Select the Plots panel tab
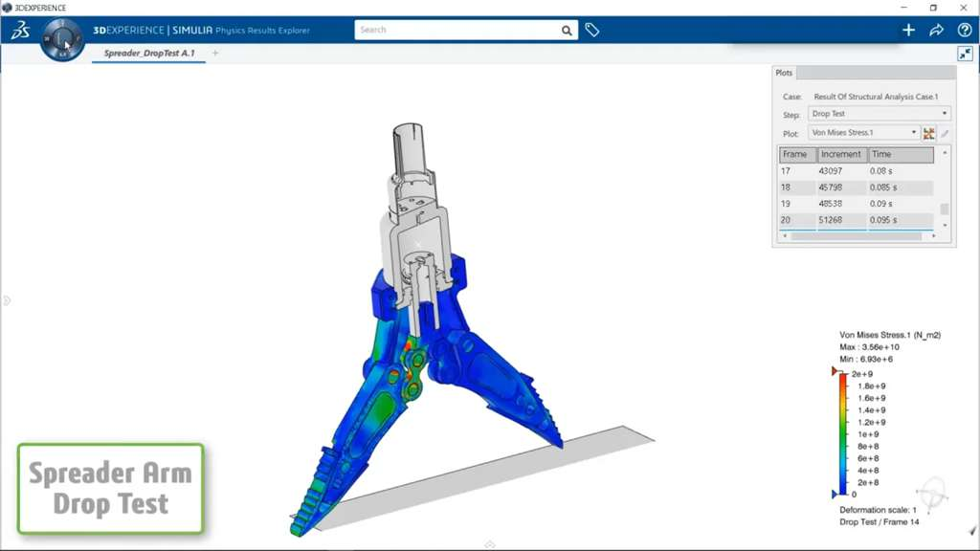The height and width of the screenshot is (551, 980). [784, 74]
